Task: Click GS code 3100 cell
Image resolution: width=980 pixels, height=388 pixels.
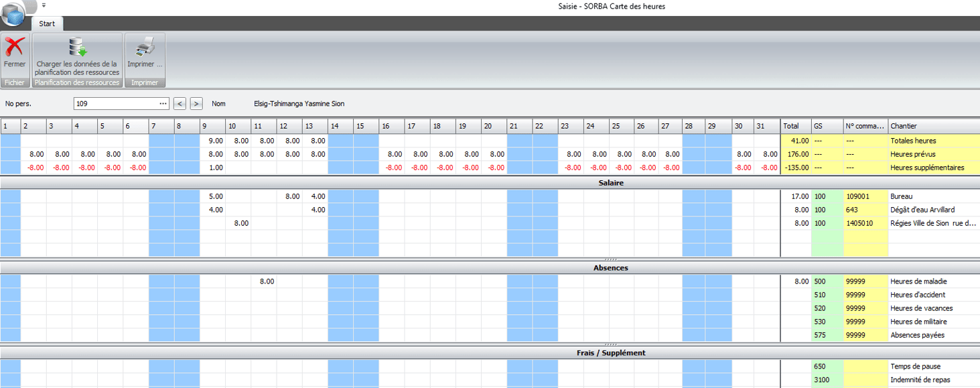Action: pyautogui.click(x=827, y=380)
